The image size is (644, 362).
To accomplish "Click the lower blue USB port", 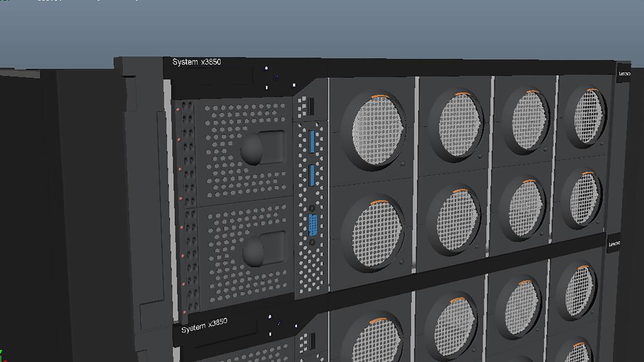I will [x=313, y=176].
